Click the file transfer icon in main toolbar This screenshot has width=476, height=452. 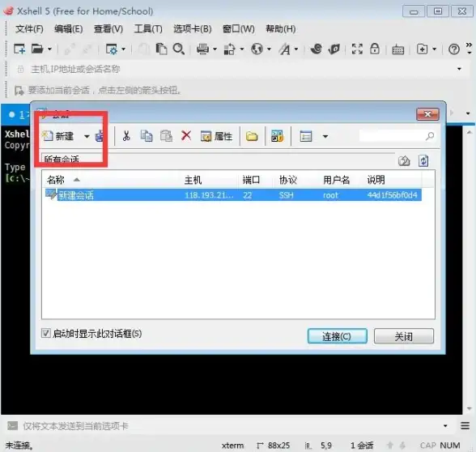(229, 49)
